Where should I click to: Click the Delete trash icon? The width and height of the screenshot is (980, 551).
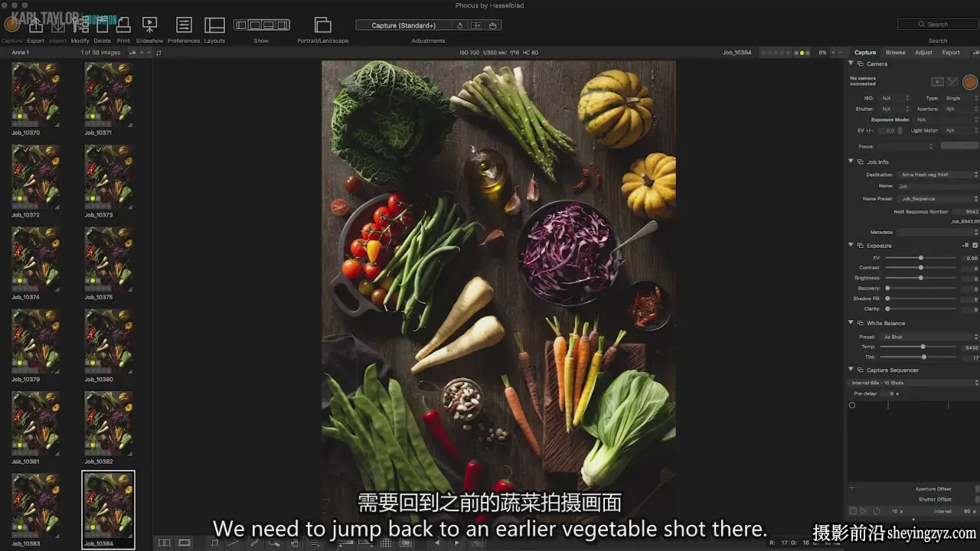102,26
